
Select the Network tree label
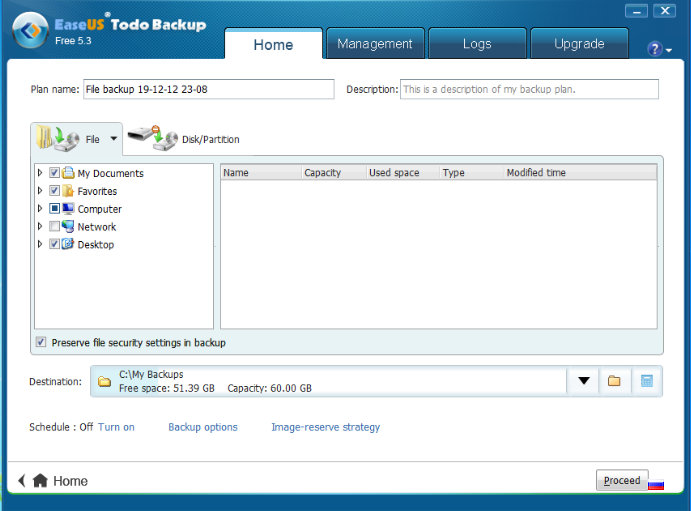(x=97, y=227)
